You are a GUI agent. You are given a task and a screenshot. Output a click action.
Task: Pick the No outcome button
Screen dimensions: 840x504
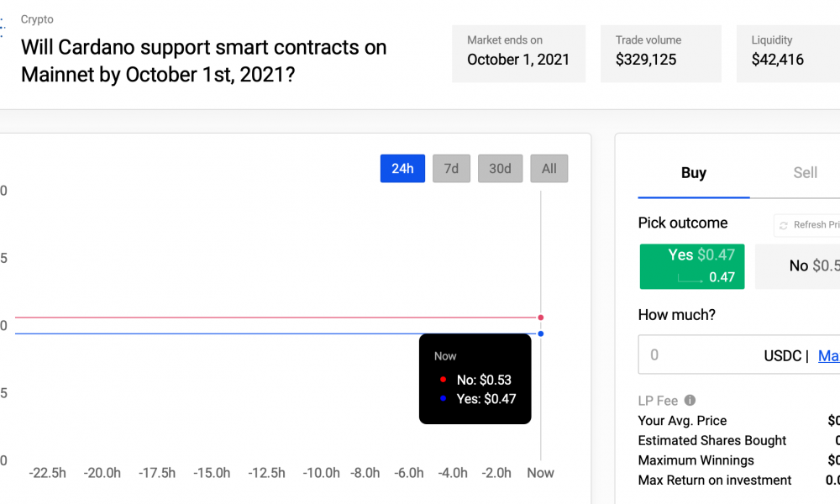pyautogui.click(x=798, y=266)
